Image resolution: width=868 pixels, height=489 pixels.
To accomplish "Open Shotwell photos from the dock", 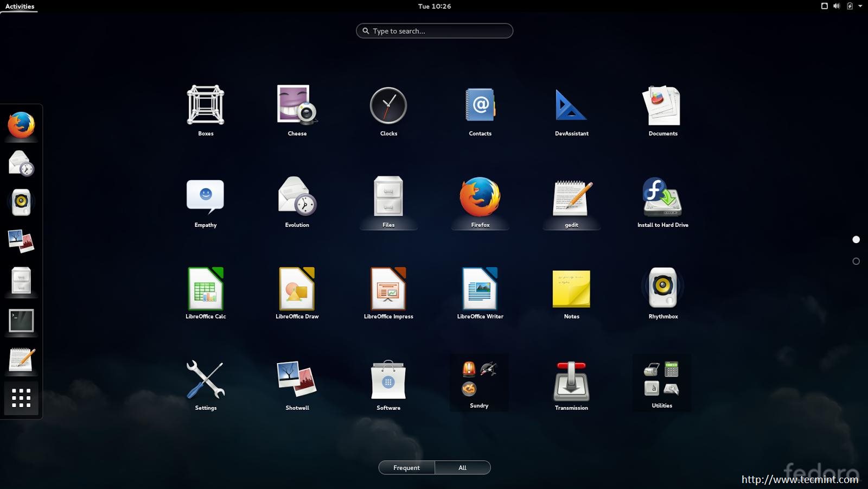I will tap(21, 241).
